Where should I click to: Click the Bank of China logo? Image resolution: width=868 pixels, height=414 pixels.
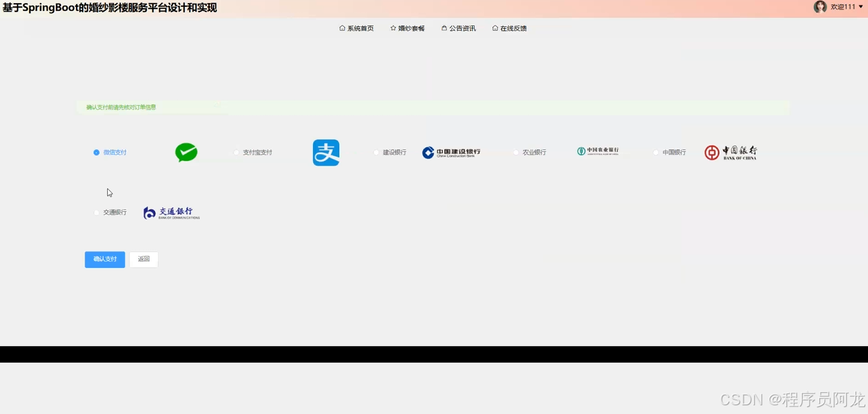(x=730, y=153)
